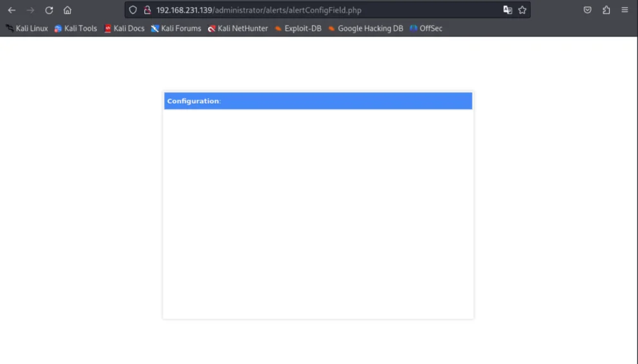
Task: Open the Exploit-DB bookmark
Action: click(x=298, y=29)
